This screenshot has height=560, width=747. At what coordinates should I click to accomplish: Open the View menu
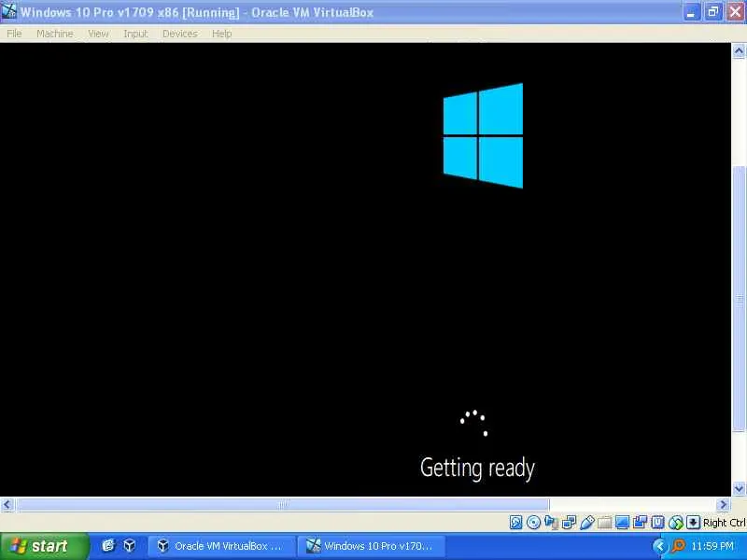coord(98,34)
